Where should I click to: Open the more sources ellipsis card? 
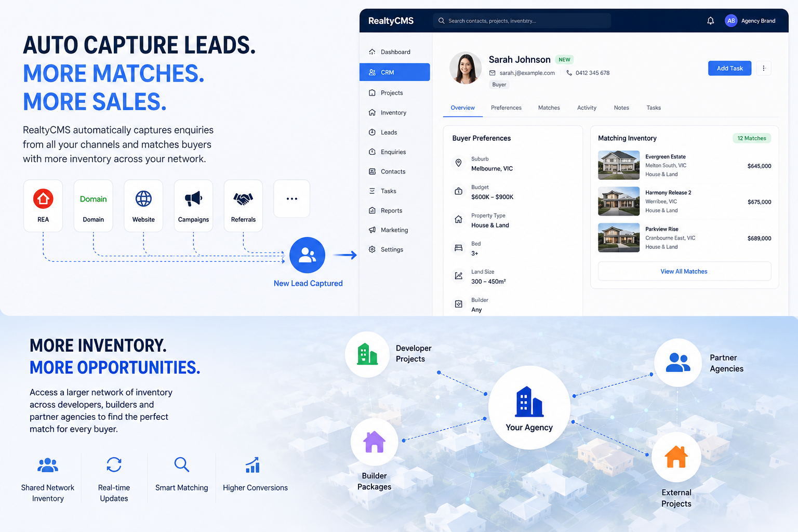(292, 198)
